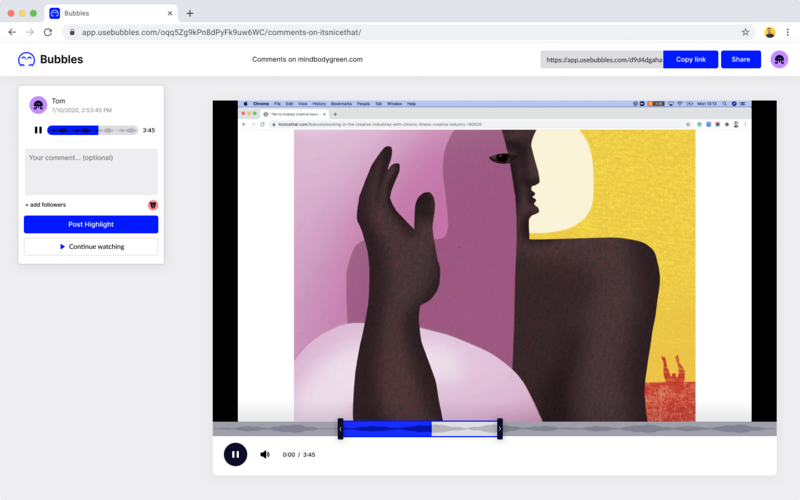
Task: Click the 3:45 duration beside the audio clip
Action: (148, 130)
